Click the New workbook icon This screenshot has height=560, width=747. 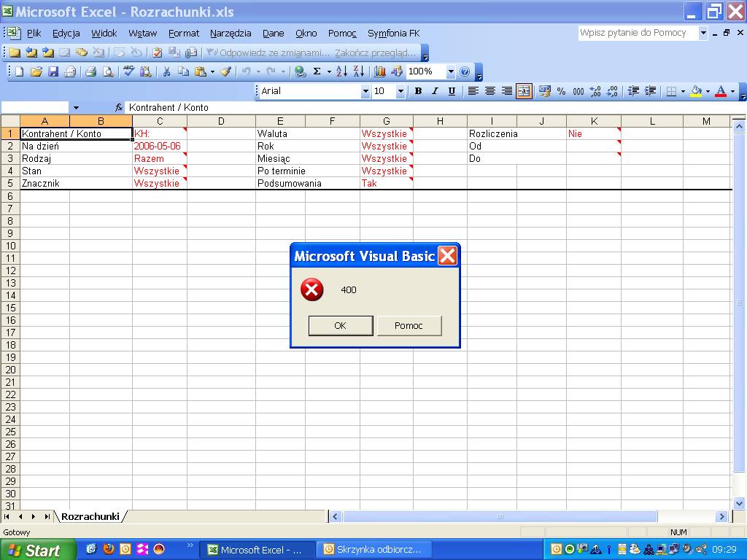[20, 72]
